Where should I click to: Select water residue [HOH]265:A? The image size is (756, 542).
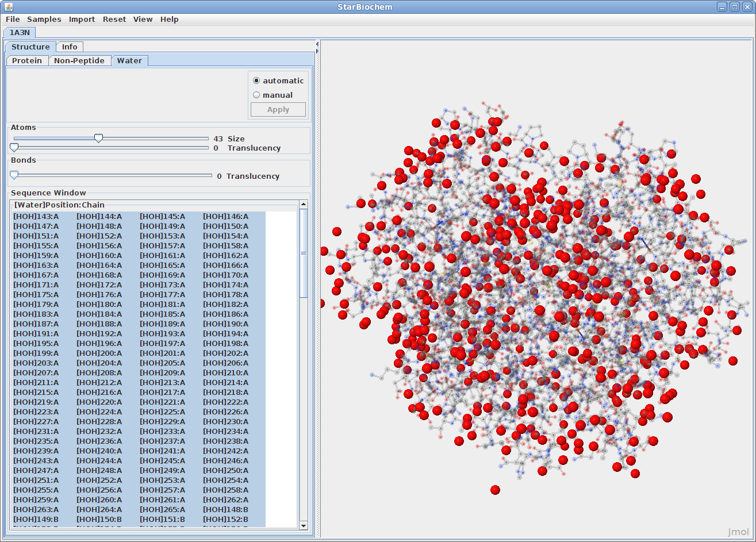pos(163,509)
